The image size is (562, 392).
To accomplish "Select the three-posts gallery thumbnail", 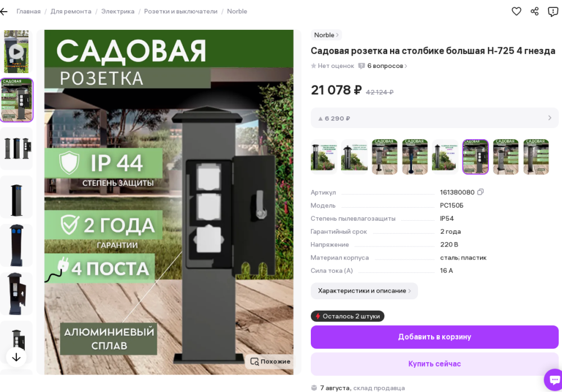I will (x=16, y=148).
